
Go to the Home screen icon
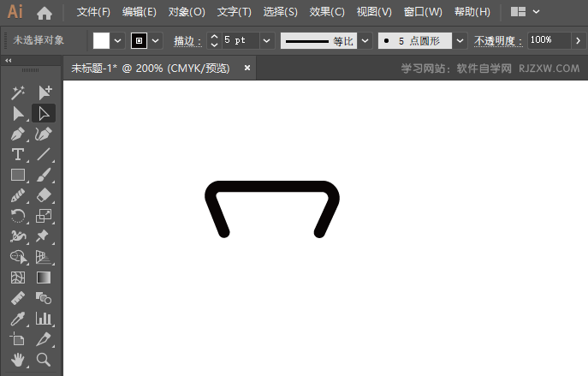tap(45, 13)
